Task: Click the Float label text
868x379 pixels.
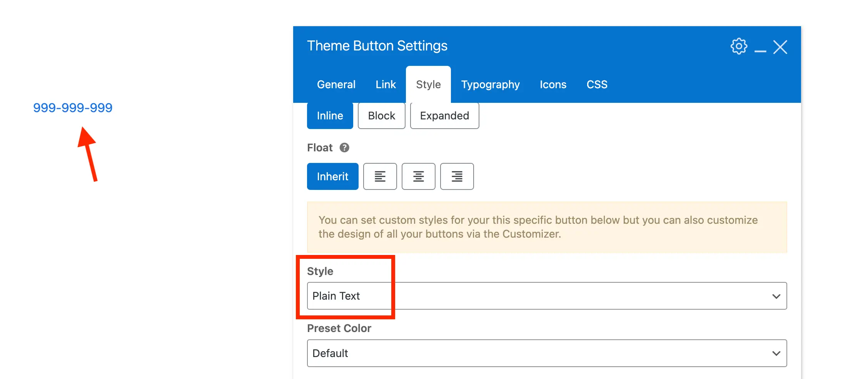Action: 320,148
